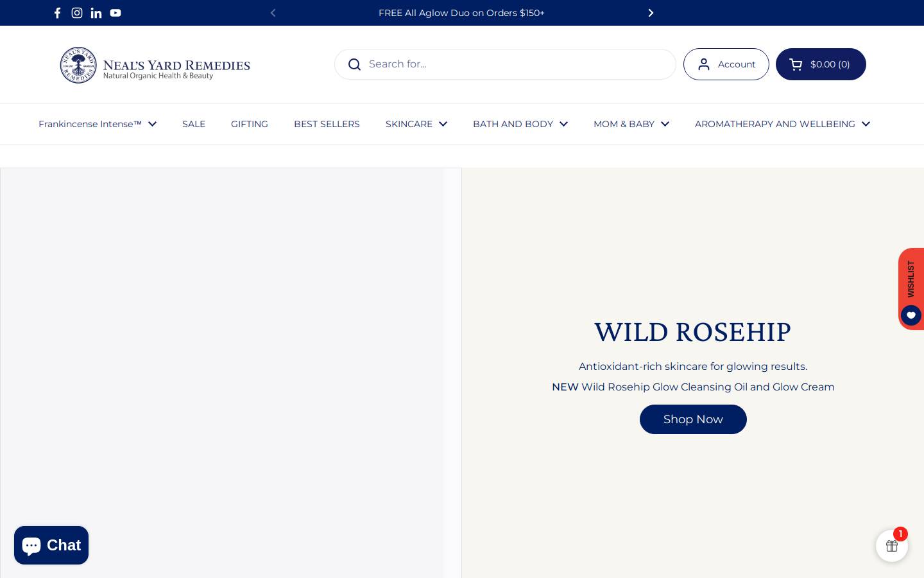Go to the GIFTING page
Viewport: 924px width, 578px height.
250,124
